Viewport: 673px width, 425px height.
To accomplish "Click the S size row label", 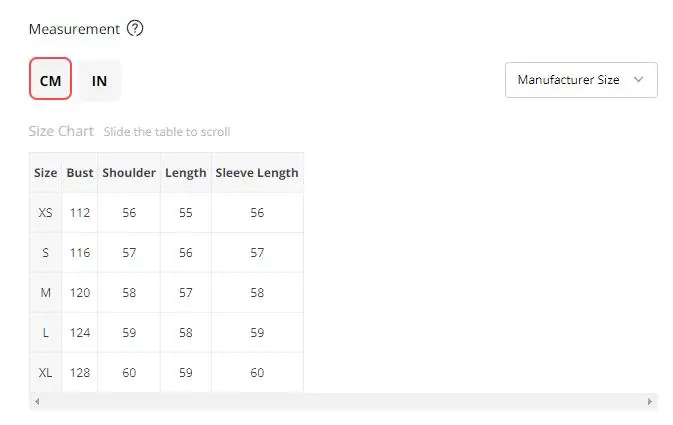I will click(45, 252).
